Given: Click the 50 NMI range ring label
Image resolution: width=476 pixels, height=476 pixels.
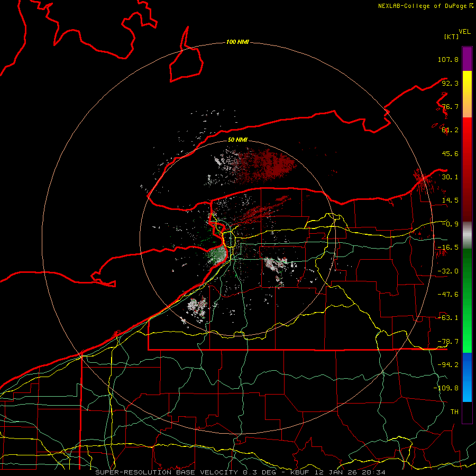Looking at the screenshot, I should (x=237, y=140).
